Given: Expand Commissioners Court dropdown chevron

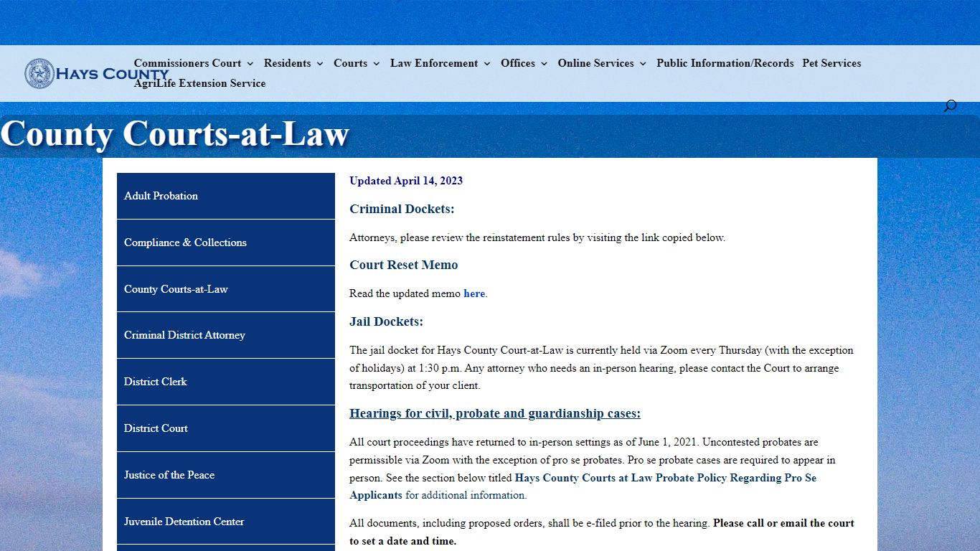Looking at the screenshot, I should tap(250, 64).
